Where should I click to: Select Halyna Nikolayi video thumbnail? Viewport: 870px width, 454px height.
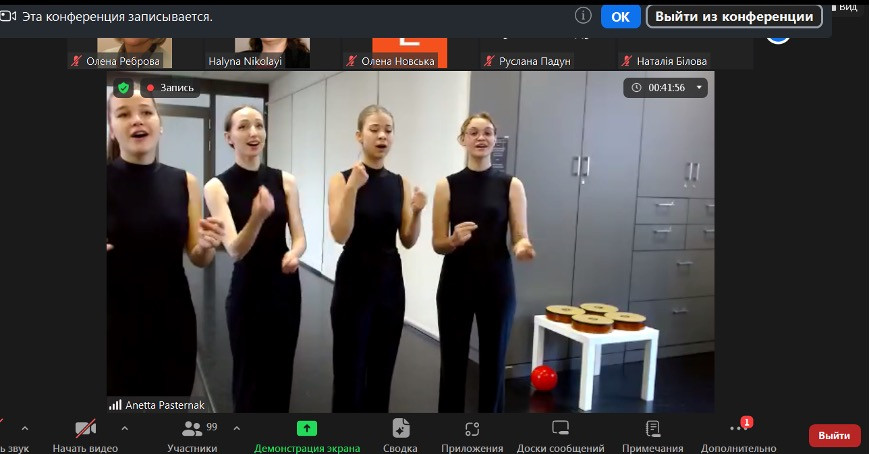coord(272,53)
